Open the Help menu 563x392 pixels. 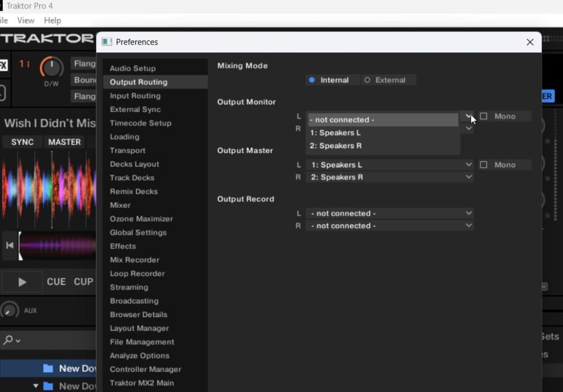click(52, 20)
